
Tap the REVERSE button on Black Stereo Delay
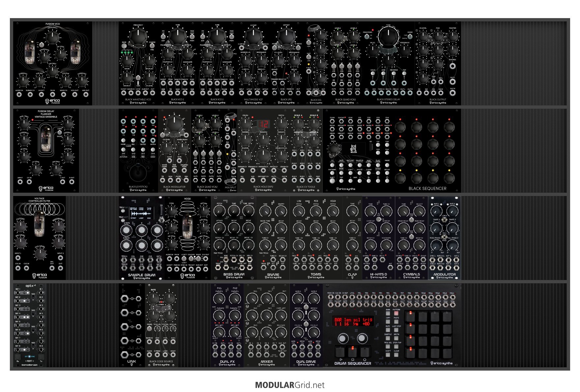(394, 74)
